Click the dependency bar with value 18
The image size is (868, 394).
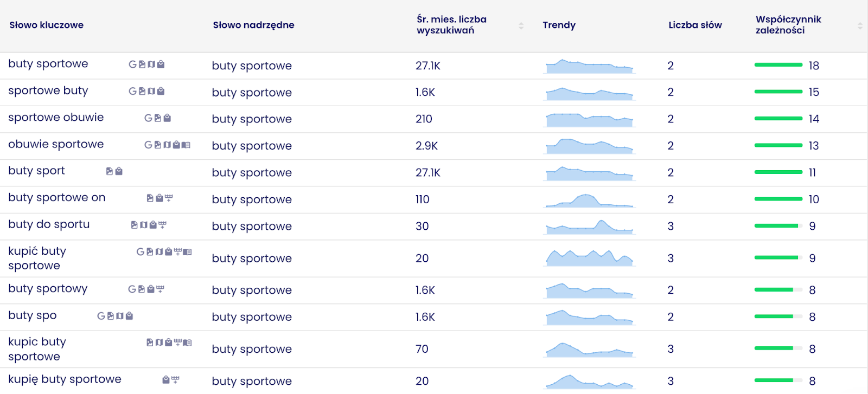tap(778, 65)
